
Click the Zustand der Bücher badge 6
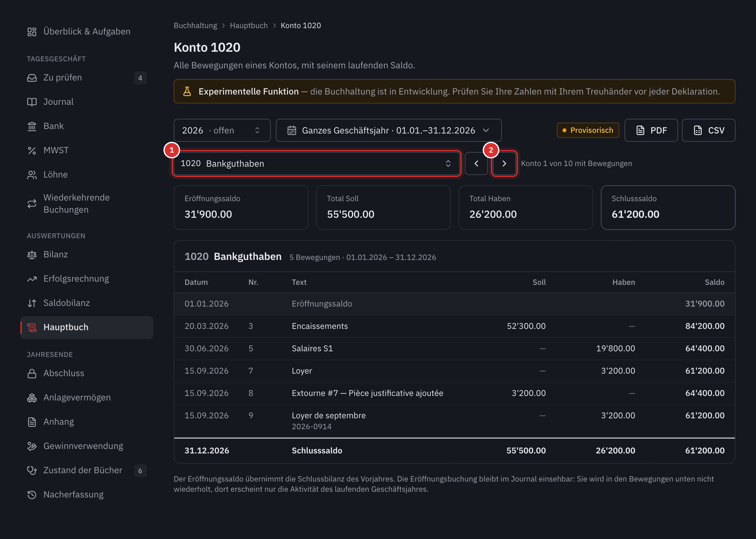pos(140,470)
